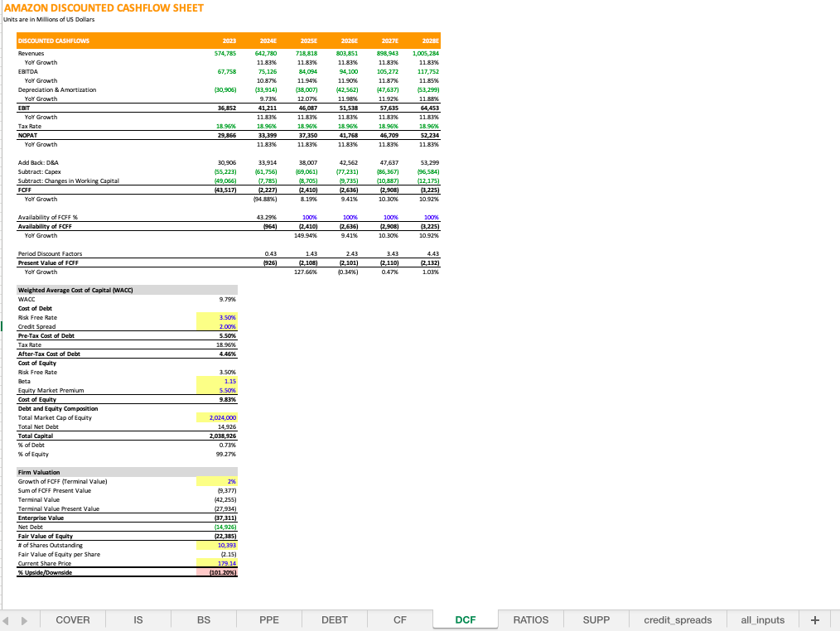Click the 'AMAZON DISCOUNTED CASHFLOW SHEET' title
Screen dimensions: 840x631
coord(104,8)
